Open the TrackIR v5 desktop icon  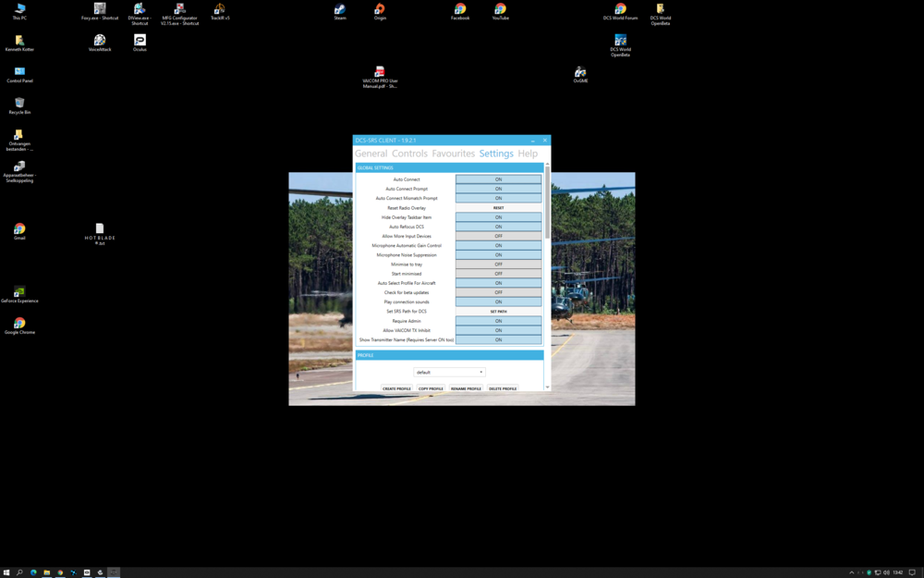pos(220,10)
